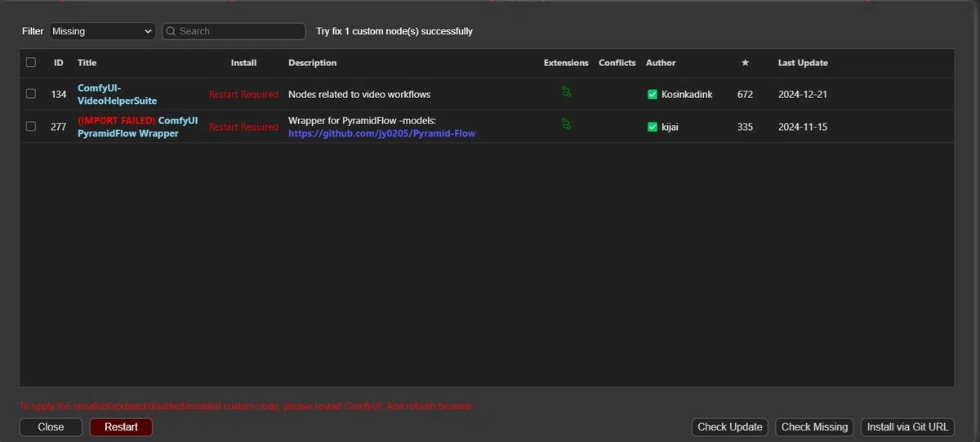Open the ComfyUI PyramidFlow Wrapper title link
Screen dimensions: 980x442
pyautogui.click(x=137, y=127)
